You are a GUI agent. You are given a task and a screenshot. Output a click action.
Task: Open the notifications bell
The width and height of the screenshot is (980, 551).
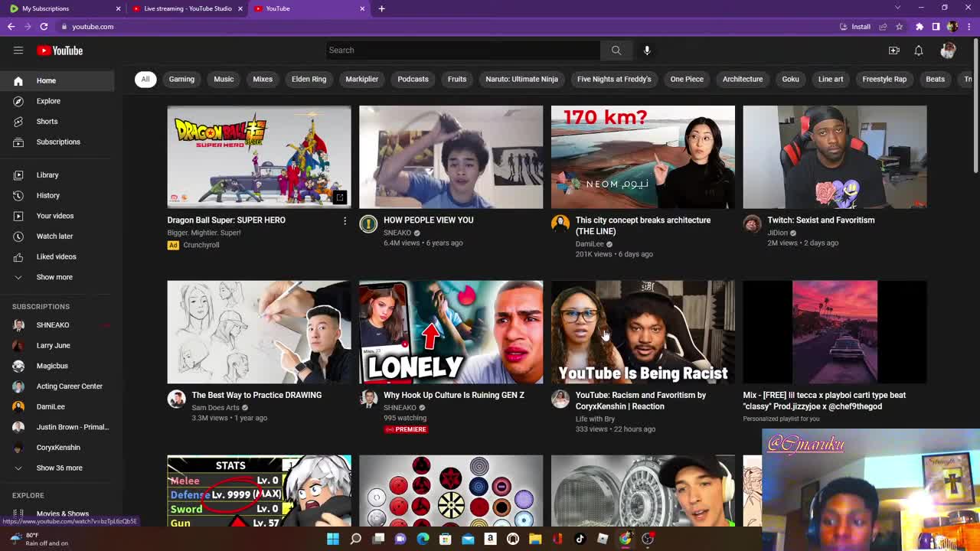[919, 51]
